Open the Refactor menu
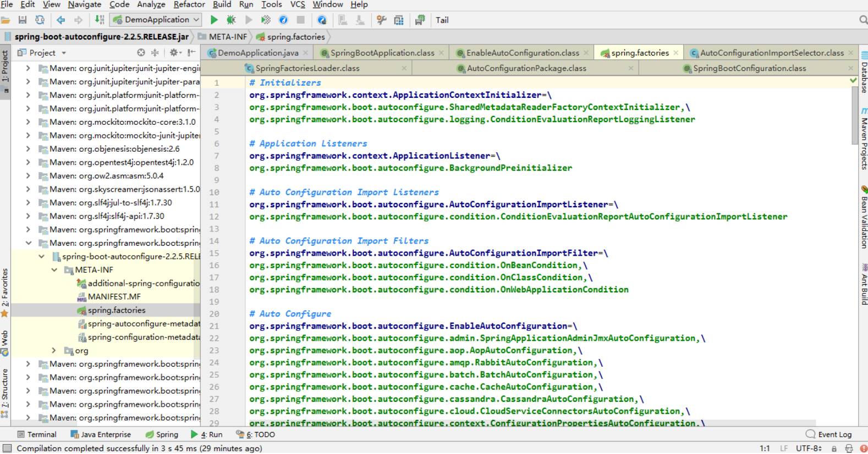This screenshot has width=868, height=454. coord(189,4)
